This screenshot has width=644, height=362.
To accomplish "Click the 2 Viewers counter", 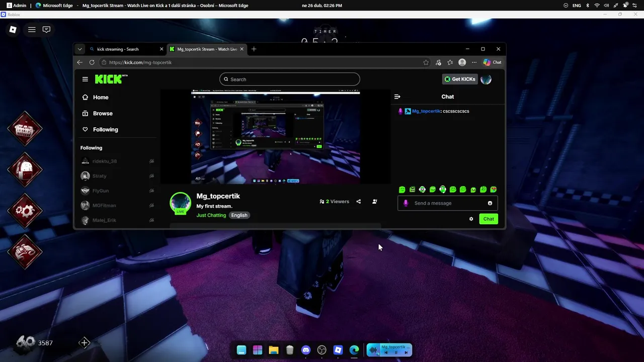I will tap(335, 202).
